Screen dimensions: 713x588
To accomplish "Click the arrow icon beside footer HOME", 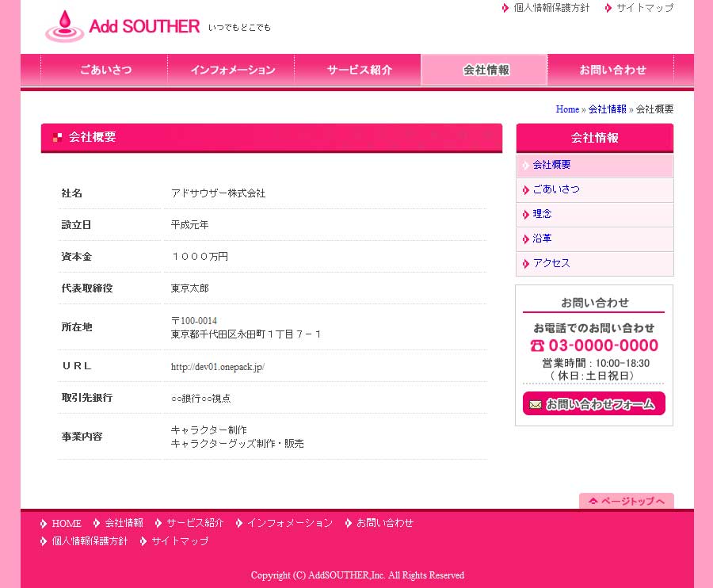I will point(44,523).
